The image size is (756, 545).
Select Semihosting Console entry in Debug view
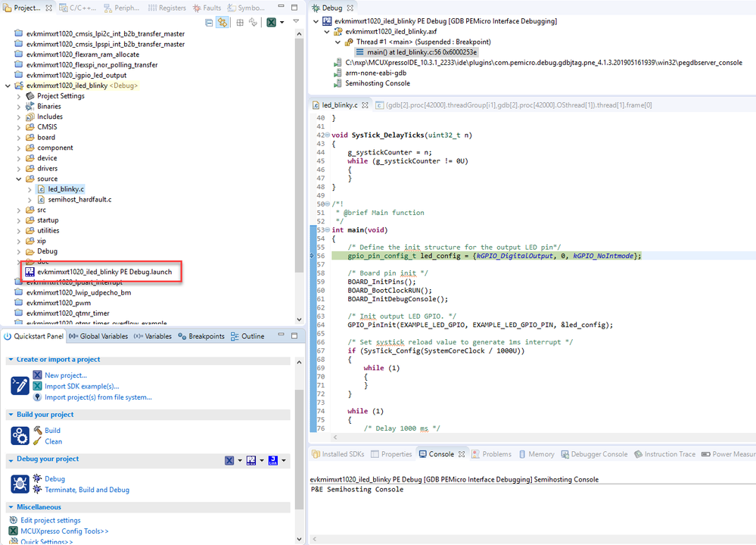377,83
